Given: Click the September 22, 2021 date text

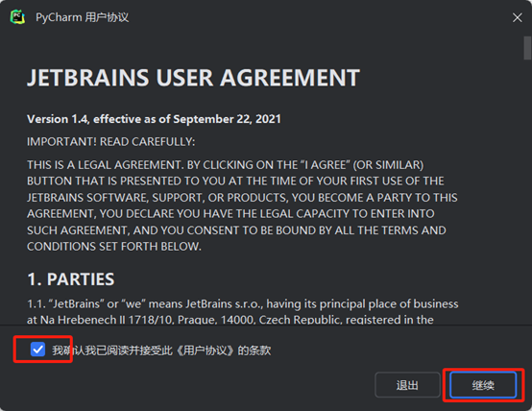Looking at the screenshot, I should pos(227,119).
